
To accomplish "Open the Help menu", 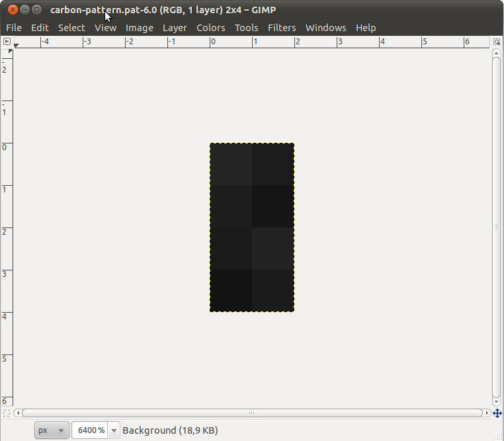I will (366, 28).
